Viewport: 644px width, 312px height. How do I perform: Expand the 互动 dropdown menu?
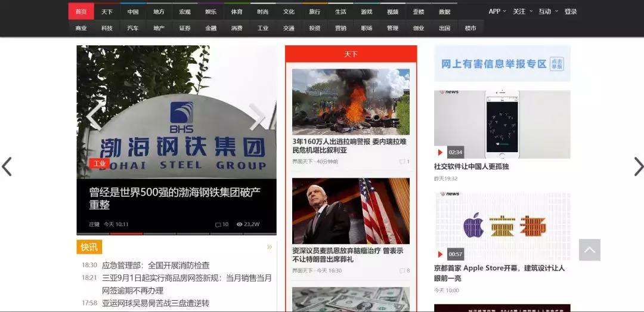(549, 11)
